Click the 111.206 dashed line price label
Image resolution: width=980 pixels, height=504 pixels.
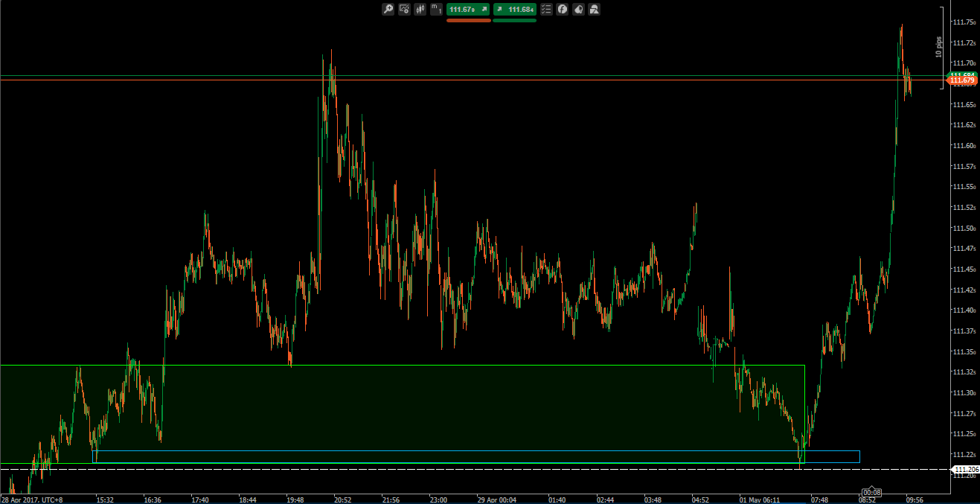coord(965,469)
